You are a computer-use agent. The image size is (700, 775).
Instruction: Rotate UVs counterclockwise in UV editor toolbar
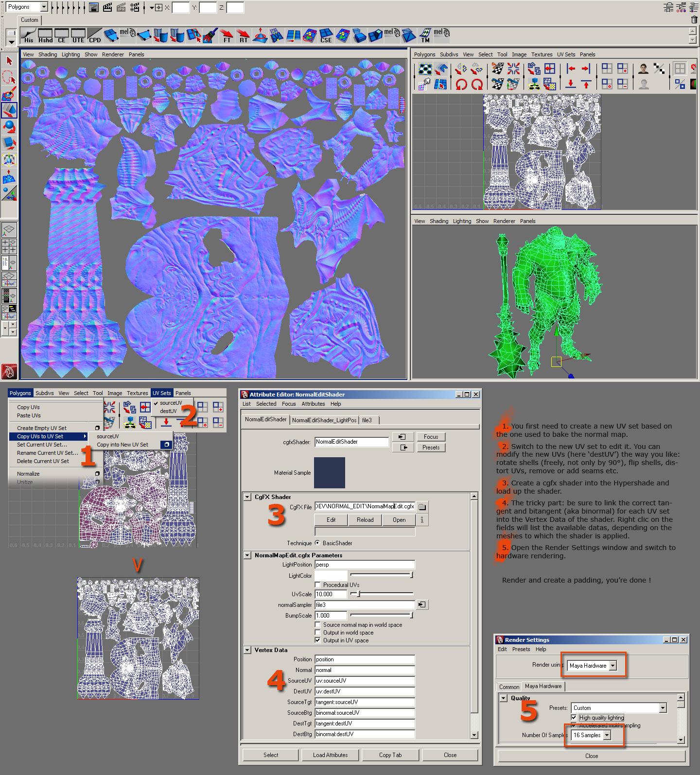tap(461, 84)
